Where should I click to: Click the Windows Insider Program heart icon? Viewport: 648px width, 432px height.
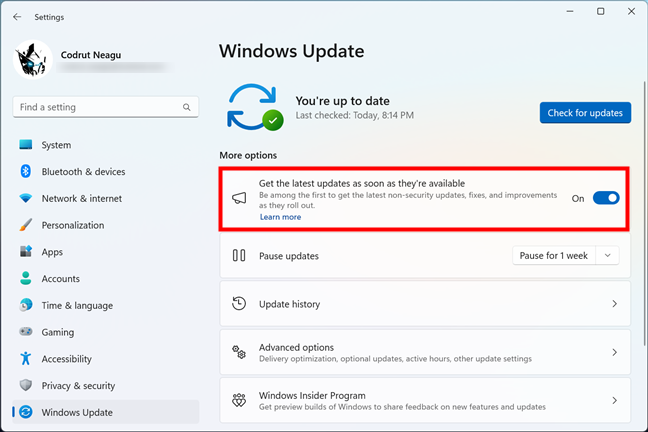click(239, 400)
